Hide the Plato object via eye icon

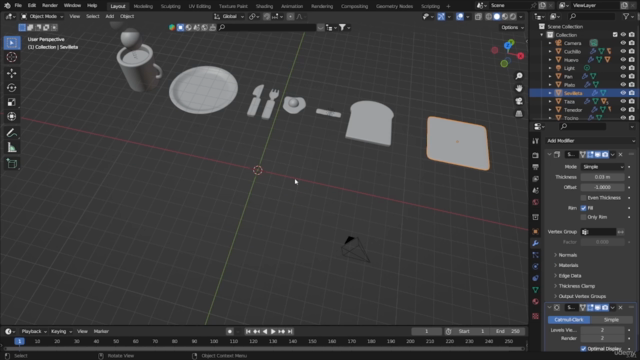click(623, 85)
